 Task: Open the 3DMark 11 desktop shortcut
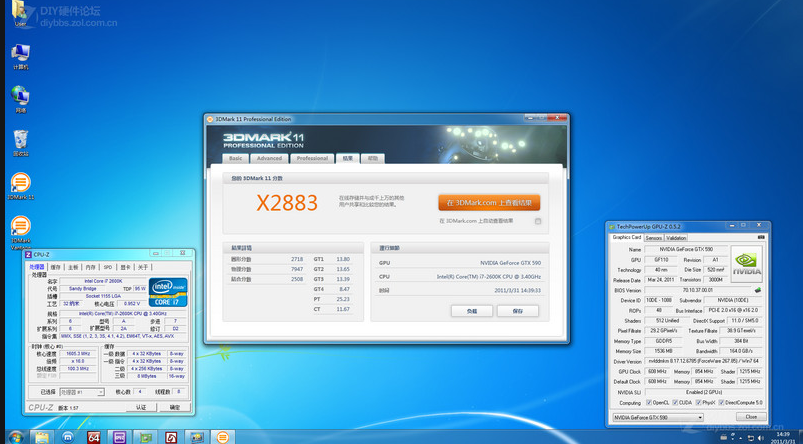point(20,185)
